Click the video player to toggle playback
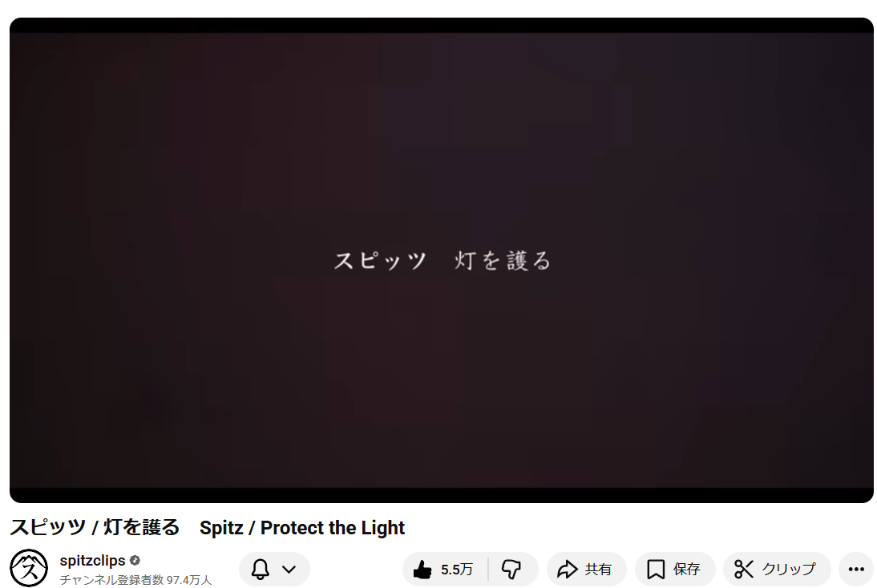This screenshot has width=877, height=588. pyautogui.click(x=441, y=260)
